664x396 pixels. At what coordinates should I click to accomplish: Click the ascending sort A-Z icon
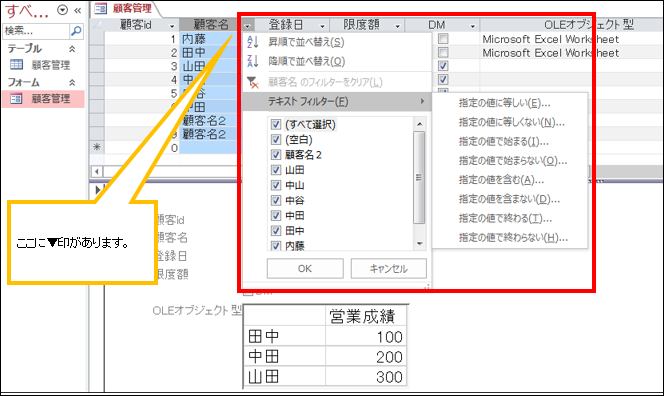coord(252,42)
